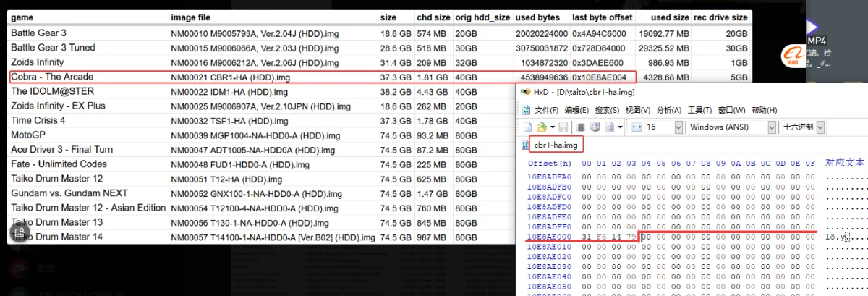Select the cbr1-ha.img document tab
This screenshot has width=868, height=296.
pyautogui.click(x=556, y=145)
